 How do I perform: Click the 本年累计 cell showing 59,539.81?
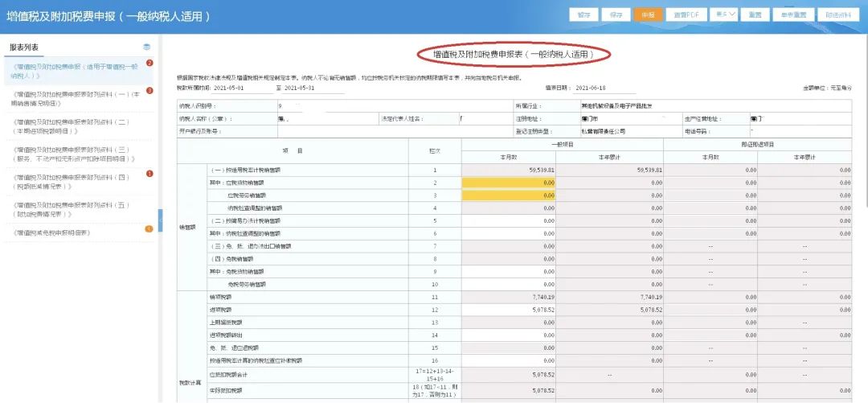click(609, 171)
